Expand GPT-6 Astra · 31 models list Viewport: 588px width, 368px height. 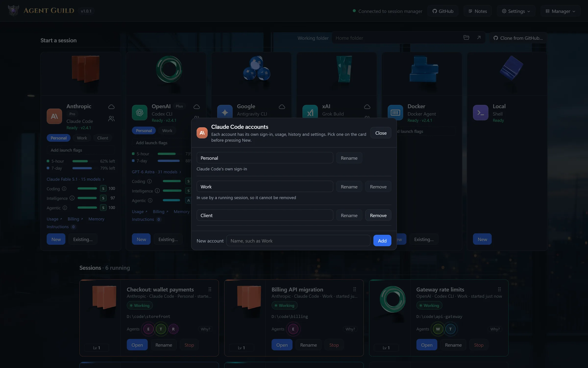click(x=156, y=172)
